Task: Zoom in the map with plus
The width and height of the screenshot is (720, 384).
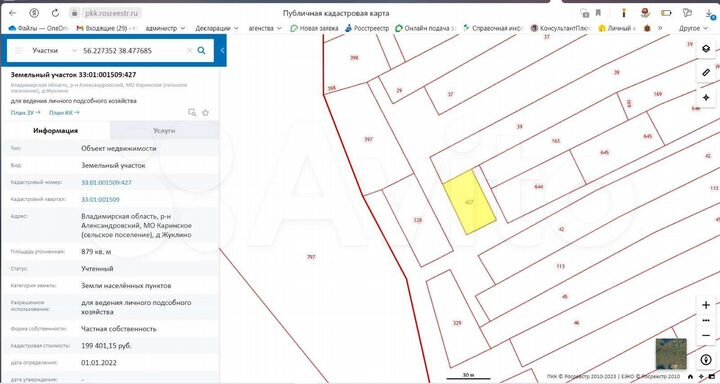Action: coord(706,305)
